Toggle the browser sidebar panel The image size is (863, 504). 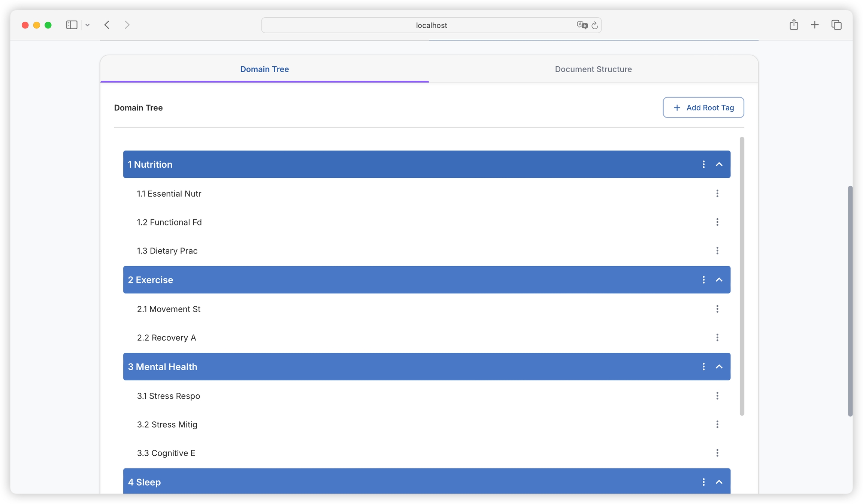(72, 25)
